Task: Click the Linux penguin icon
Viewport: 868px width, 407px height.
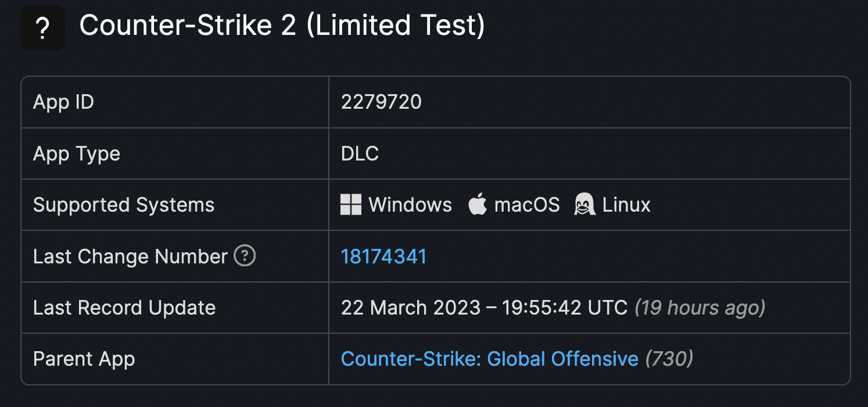Action: click(x=585, y=205)
